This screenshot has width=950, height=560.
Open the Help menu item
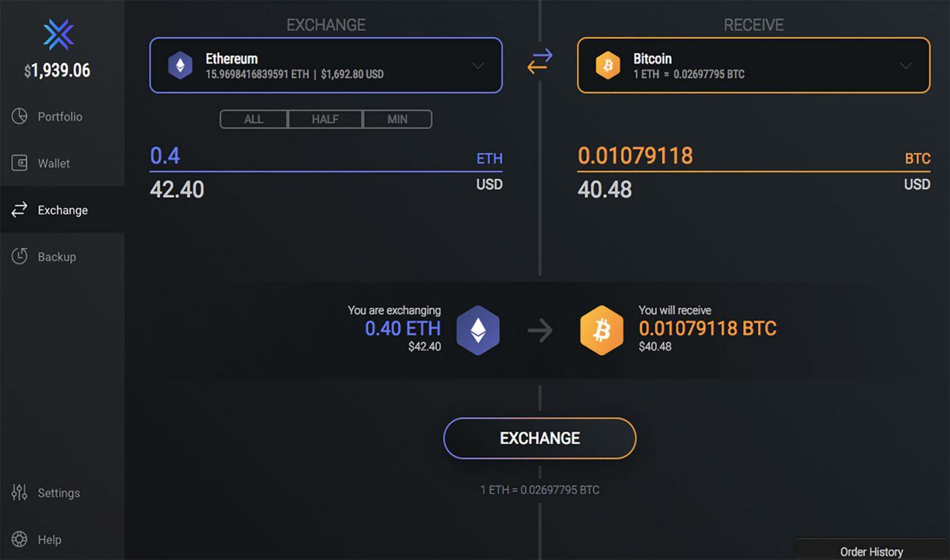click(18, 539)
